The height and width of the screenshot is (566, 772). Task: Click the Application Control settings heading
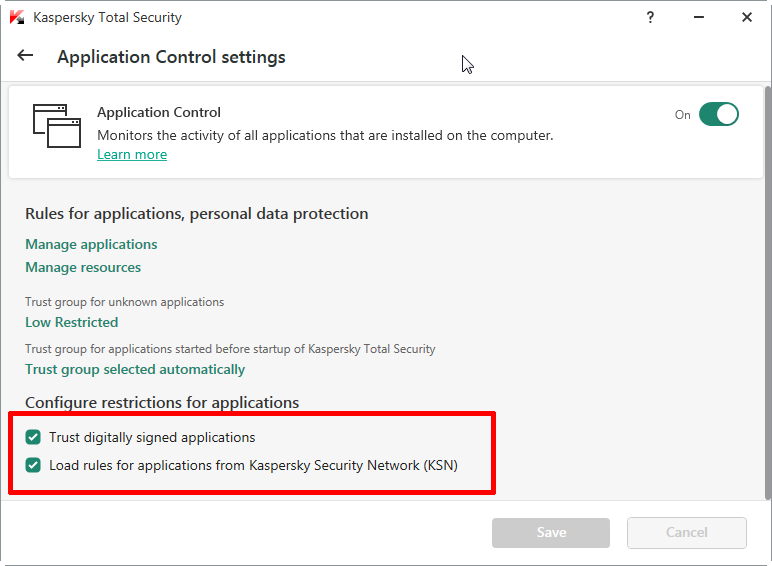171,57
